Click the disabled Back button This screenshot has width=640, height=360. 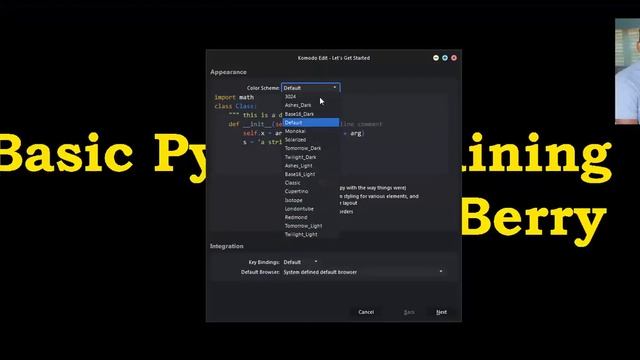coord(409,312)
